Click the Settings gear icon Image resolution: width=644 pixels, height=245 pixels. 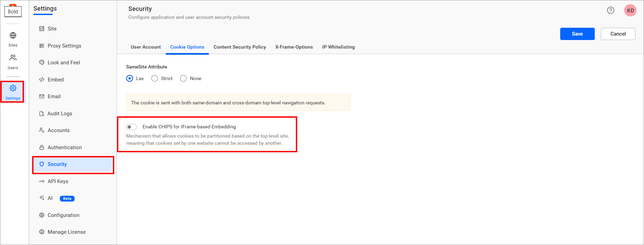click(x=13, y=88)
